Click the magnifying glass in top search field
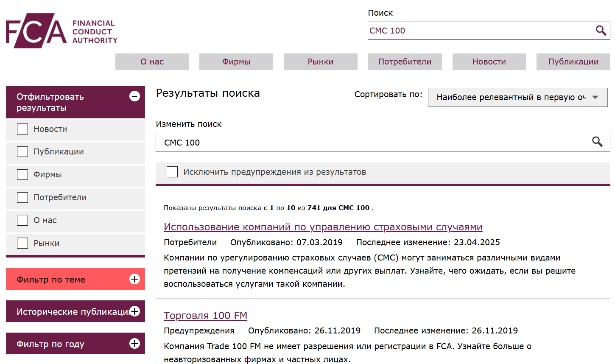Image resolution: width=615 pixels, height=364 pixels. (601, 31)
